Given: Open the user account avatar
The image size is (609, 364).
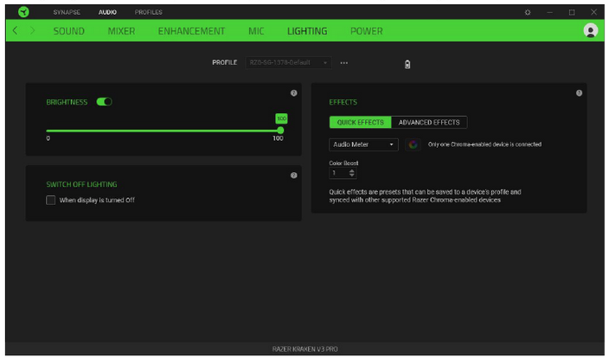Looking at the screenshot, I should click(x=590, y=30).
